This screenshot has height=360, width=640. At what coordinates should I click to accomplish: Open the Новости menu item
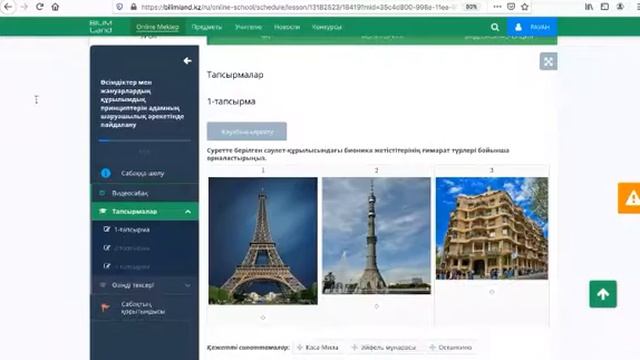pos(287,27)
